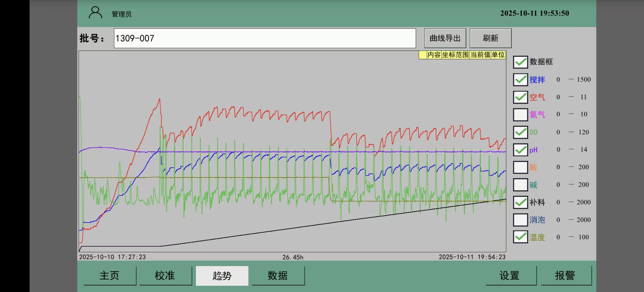Enable the 碱 base curve checkbox
644x292 pixels.
[520, 184]
